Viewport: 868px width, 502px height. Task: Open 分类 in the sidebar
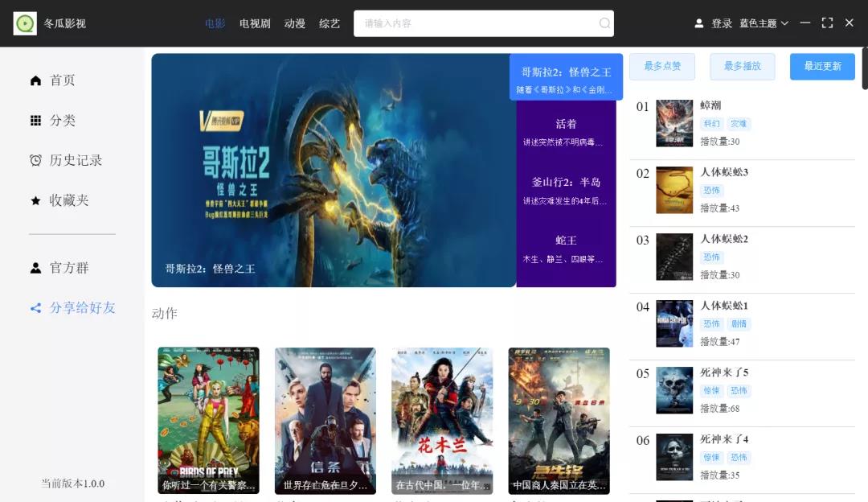coord(63,120)
